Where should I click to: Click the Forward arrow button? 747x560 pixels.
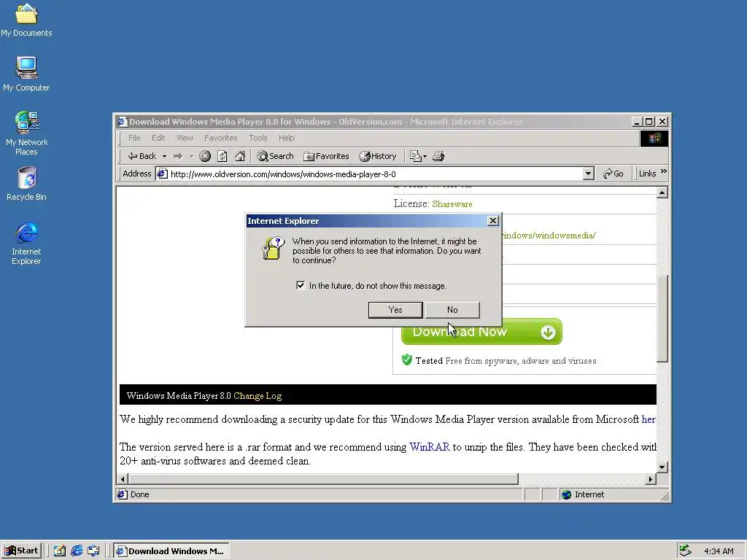[x=178, y=156]
